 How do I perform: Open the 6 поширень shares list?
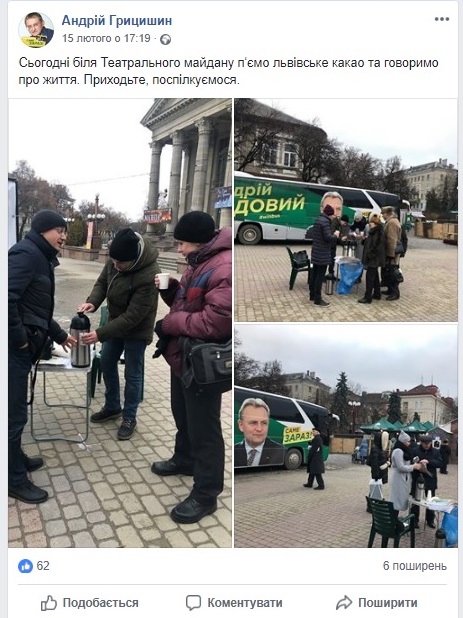[x=415, y=566]
